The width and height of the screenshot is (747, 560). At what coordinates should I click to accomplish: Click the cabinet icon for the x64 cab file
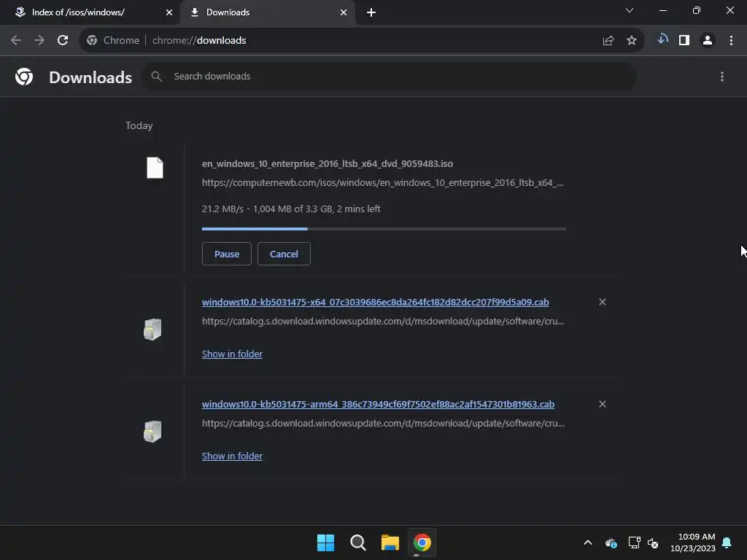pyautogui.click(x=152, y=329)
